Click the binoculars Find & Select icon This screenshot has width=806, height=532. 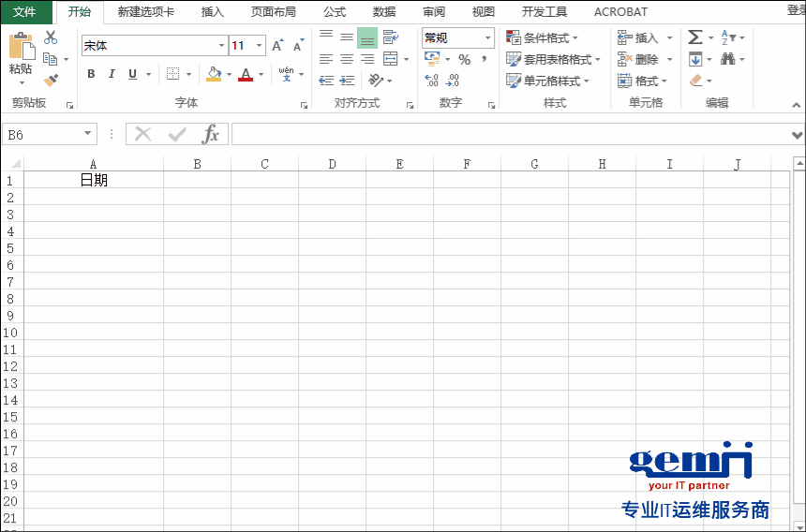tap(727, 59)
